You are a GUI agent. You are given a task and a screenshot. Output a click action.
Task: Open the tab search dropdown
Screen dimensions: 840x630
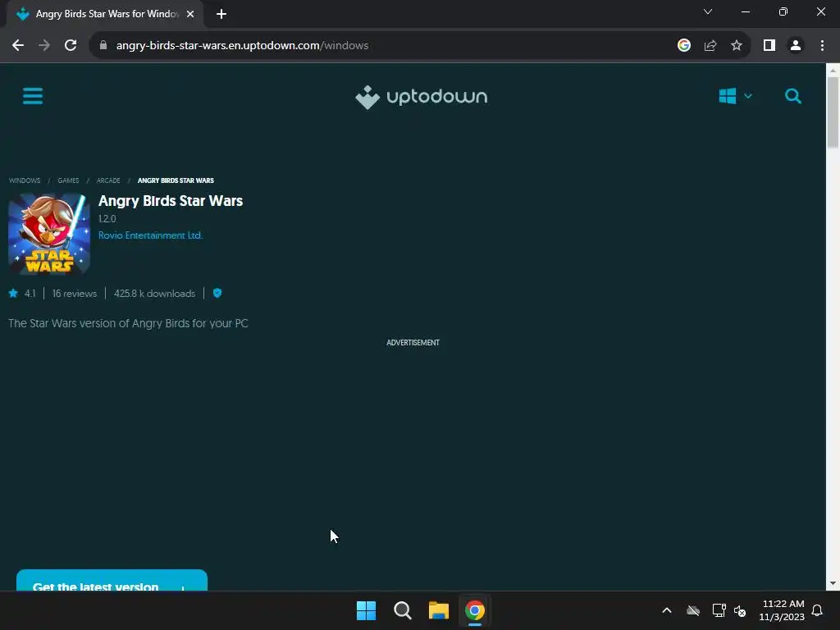tap(708, 11)
